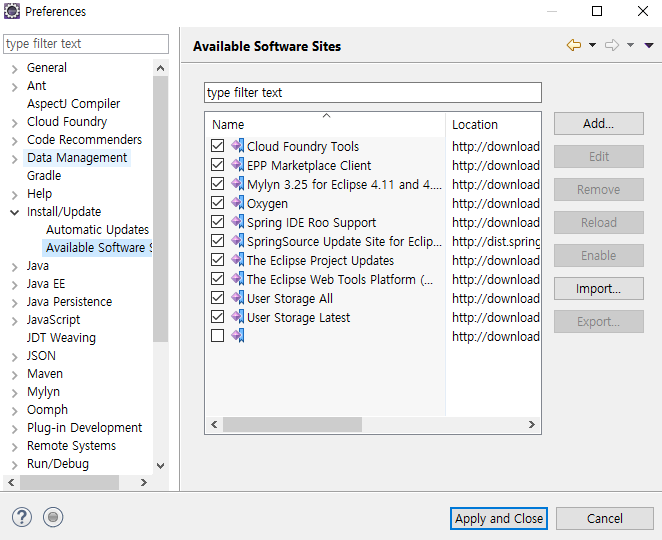Image resolution: width=662 pixels, height=540 pixels.
Task: Click the back navigation arrow icon
Action: click(574, 45)
